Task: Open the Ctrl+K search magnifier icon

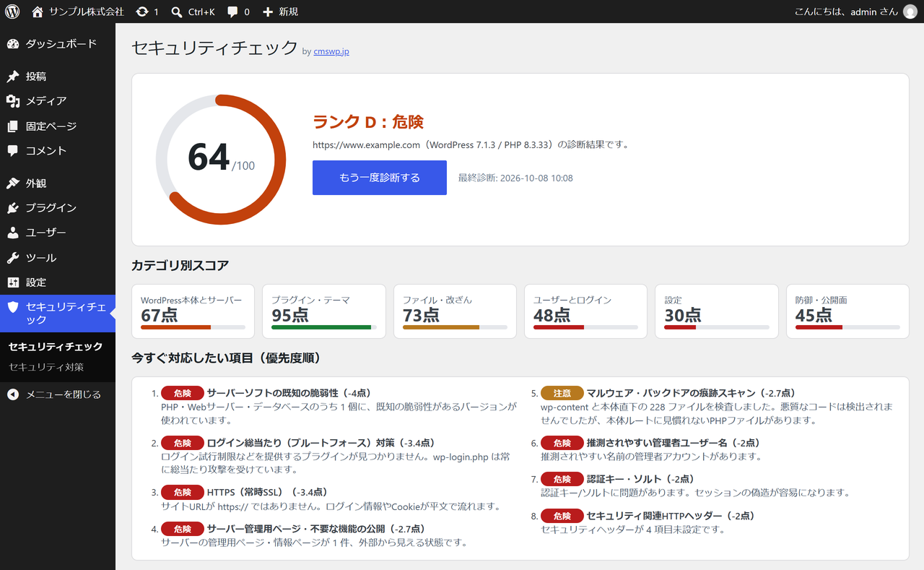Action: (x=177, y=12)
